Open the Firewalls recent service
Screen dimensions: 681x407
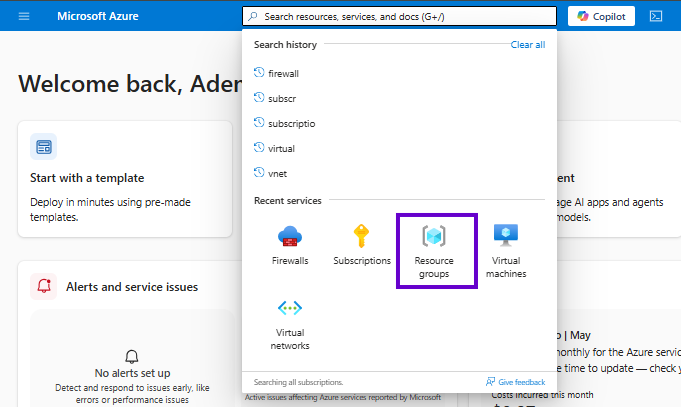(x=290, y=246)
